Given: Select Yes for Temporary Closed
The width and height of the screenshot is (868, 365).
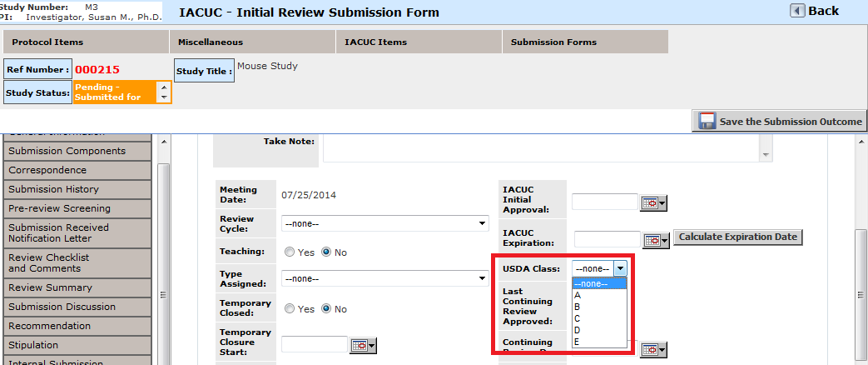Looking at the screenshot, I should coord(290,309).
